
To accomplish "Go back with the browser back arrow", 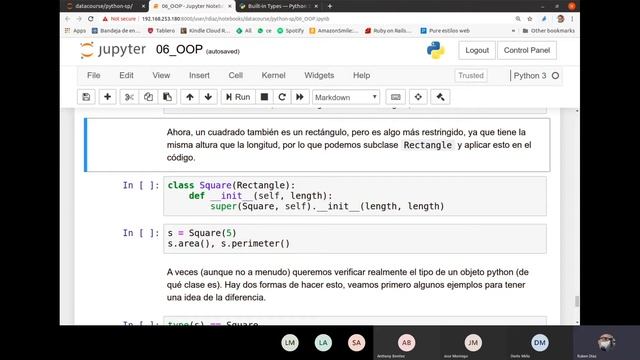I will [68, 19].
